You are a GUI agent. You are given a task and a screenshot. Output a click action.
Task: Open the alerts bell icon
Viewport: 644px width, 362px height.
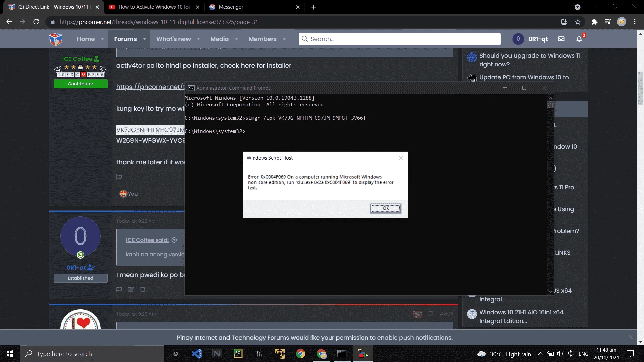(x=579, y=39)
